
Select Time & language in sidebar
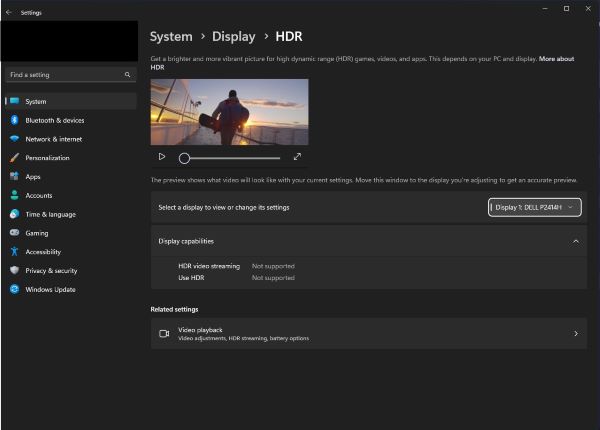pos(50,214)
